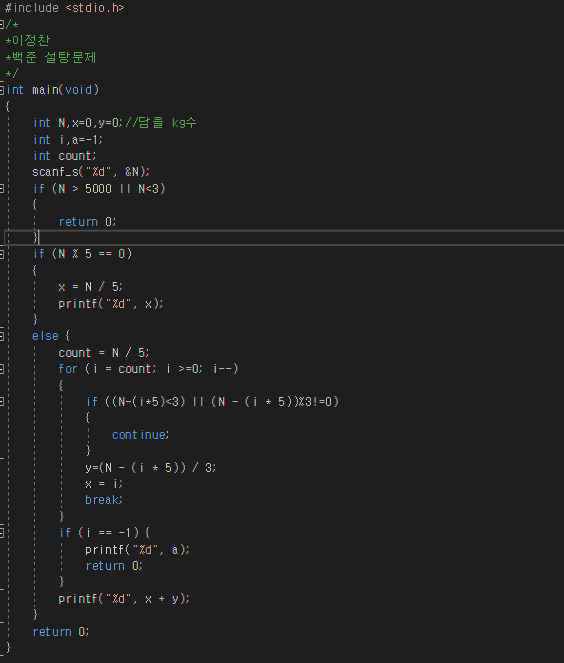Collapse the if (N % 5 == 0) block
Image resolution: width=564 pixels, height=663 pixels.
2,254
